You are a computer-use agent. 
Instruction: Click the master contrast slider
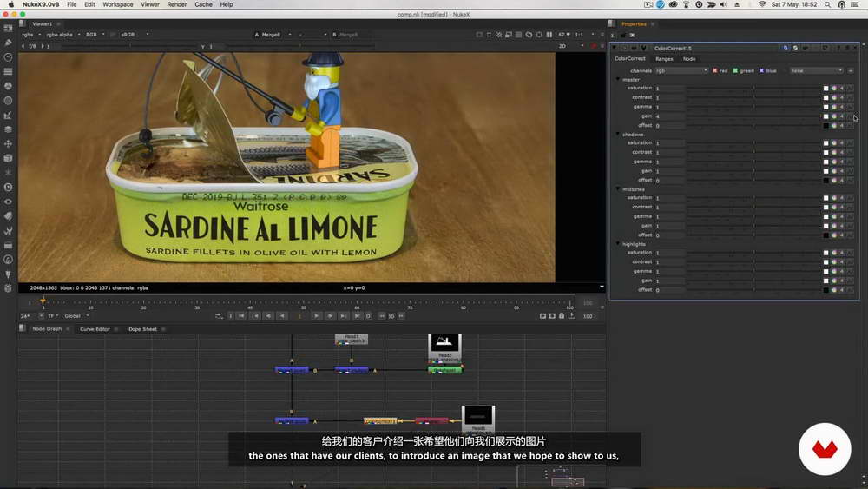754,98
